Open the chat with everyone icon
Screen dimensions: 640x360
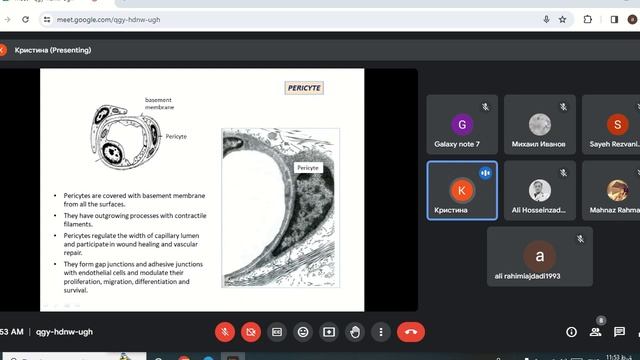tap(619, 332)
